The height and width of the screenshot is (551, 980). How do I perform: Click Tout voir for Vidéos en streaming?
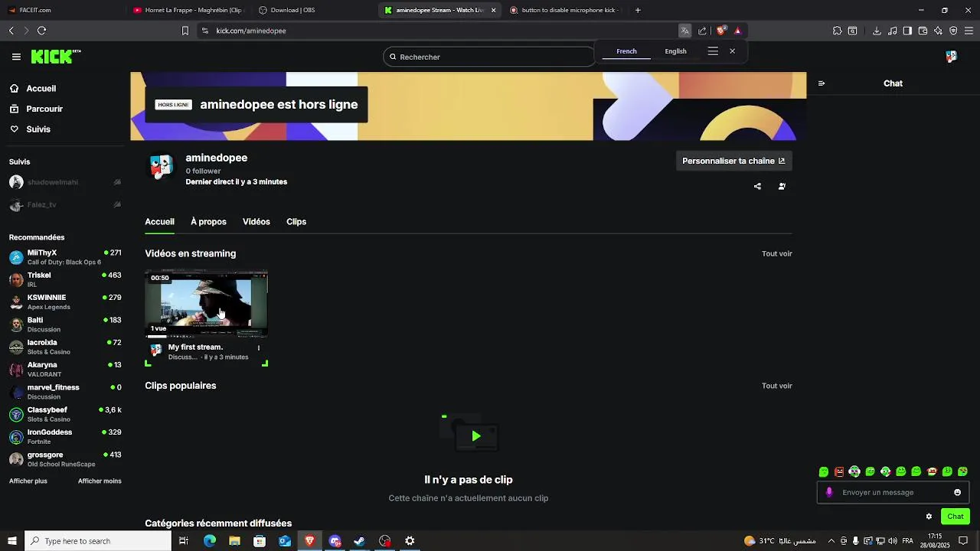tap(776, 254)
